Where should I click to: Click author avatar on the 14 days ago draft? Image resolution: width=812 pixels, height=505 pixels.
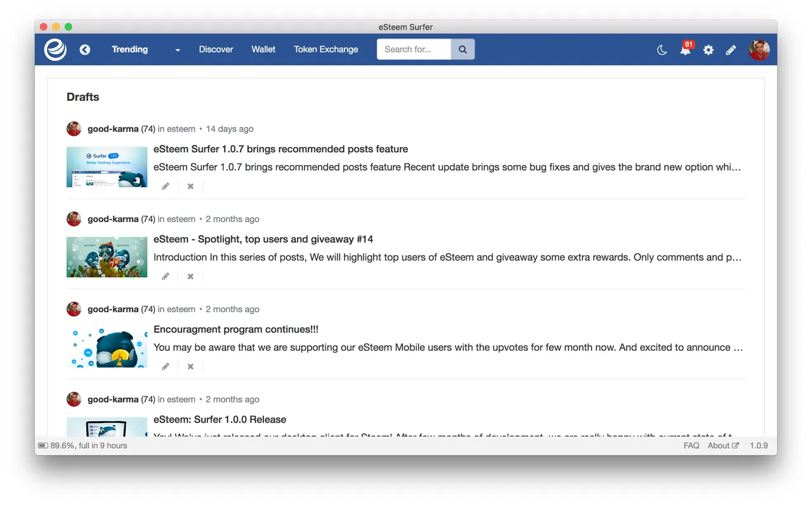pos(74,129)
